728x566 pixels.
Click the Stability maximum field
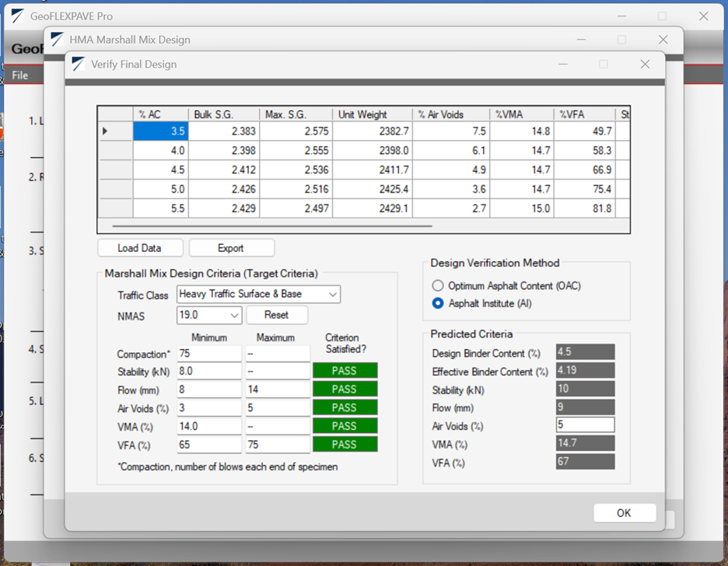point(278,371)
